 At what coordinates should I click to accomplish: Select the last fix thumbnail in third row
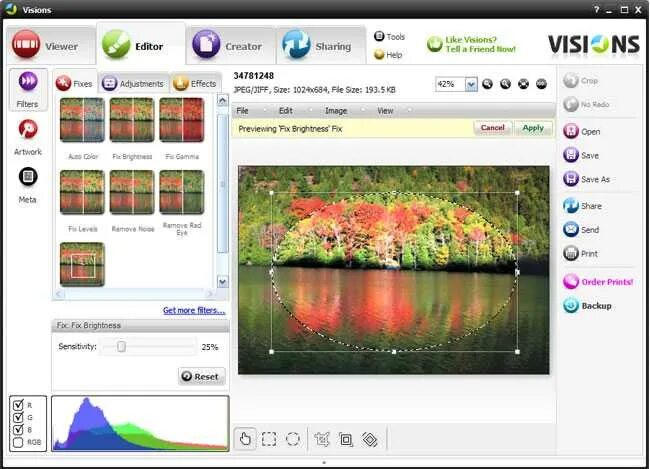(82, 265)
